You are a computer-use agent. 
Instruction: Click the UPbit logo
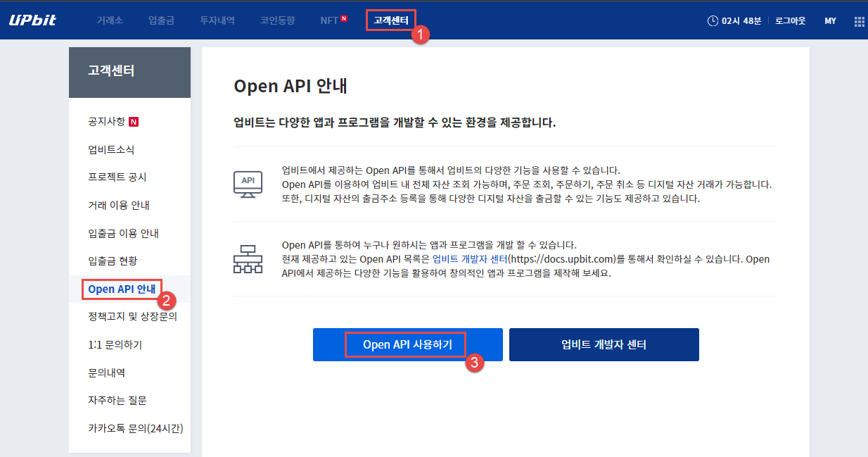click(x=32, y=20)
